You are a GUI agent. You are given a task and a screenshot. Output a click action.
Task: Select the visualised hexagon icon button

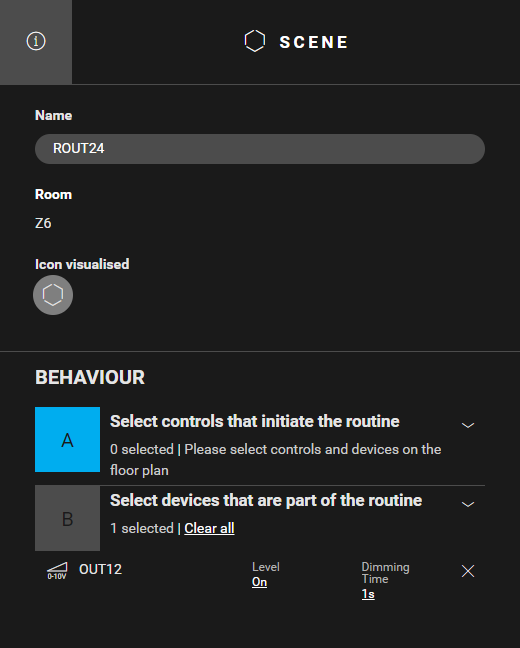[53, 295]
